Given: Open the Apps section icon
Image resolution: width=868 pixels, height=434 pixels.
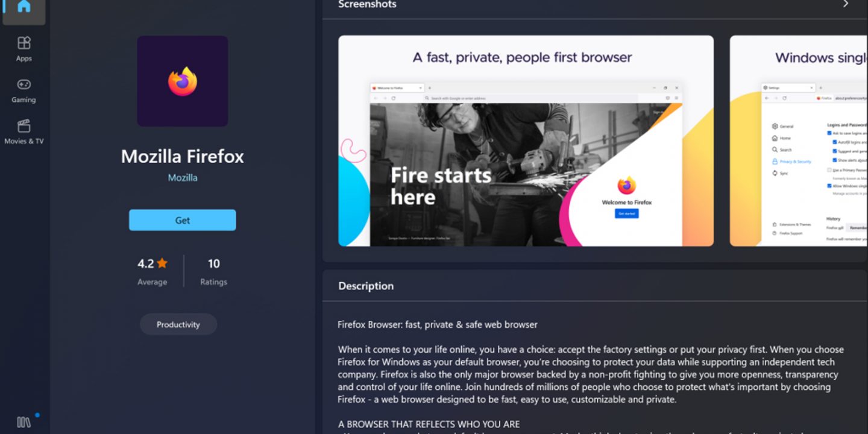Looking at the screenshot, I should (x=24, y=43).
